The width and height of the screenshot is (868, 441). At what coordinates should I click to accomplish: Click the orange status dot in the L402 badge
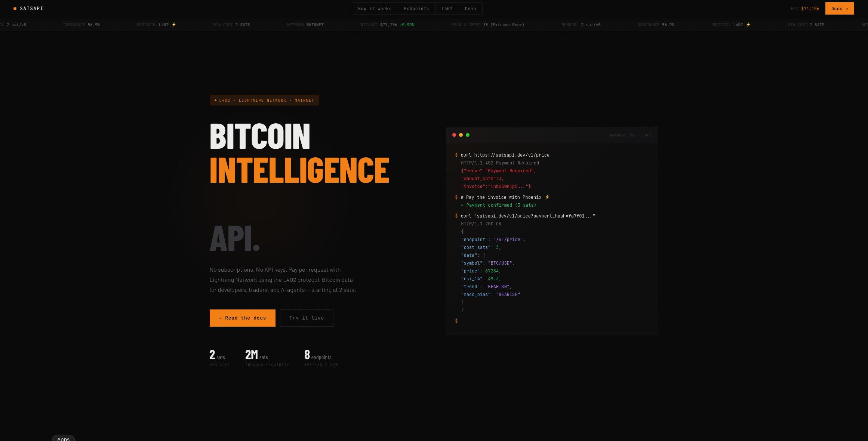pos(215,100)
